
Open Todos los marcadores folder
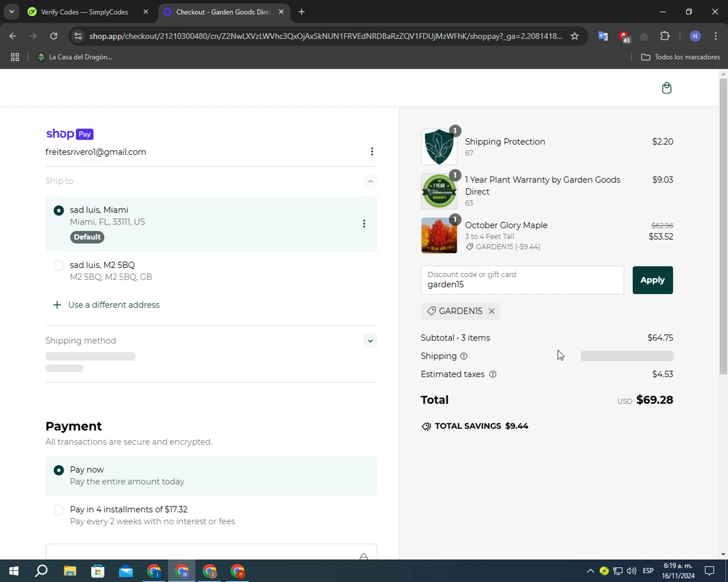click(680, 57)
